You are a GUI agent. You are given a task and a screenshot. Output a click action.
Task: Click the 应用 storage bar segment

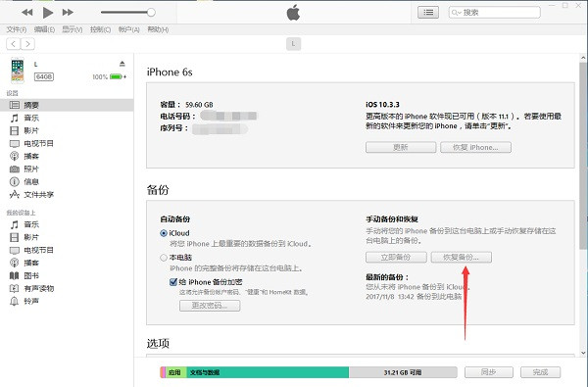pyautogui.click(x=175, y=372)
